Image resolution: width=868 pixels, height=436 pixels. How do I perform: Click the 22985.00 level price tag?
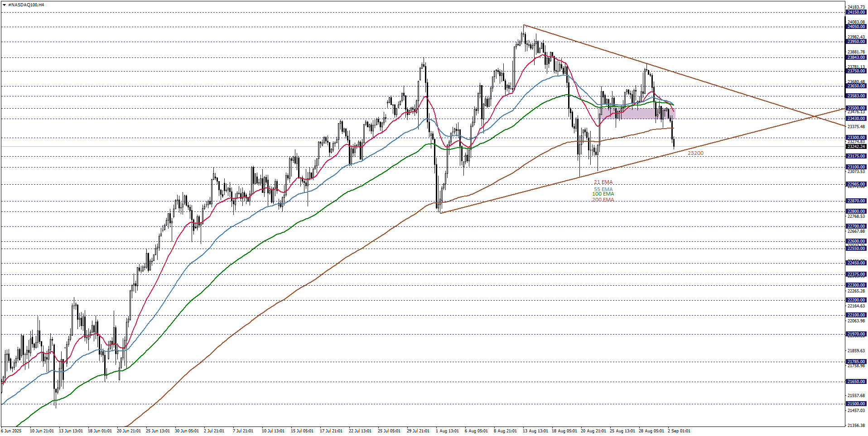tap(856, 184)
